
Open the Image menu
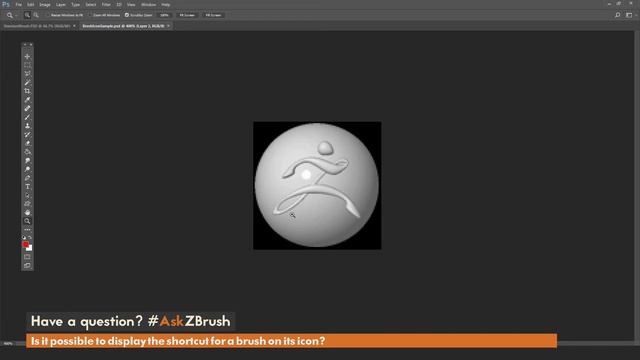(45, 4)
